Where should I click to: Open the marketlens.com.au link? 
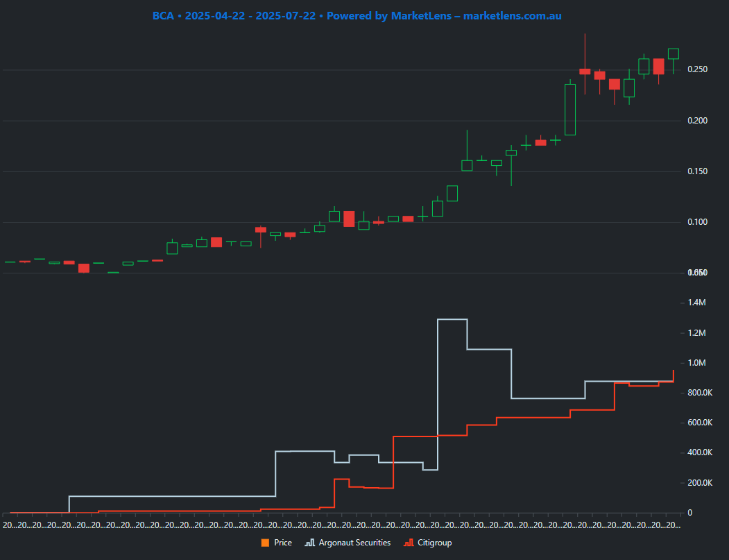511,15
